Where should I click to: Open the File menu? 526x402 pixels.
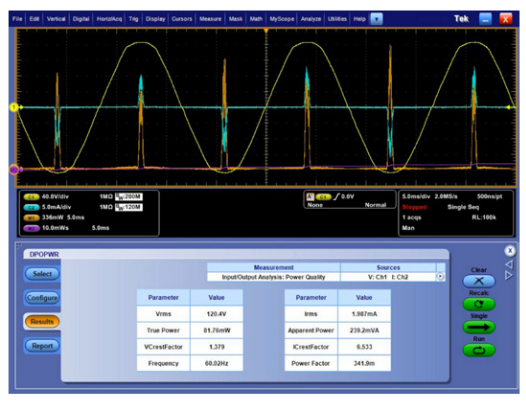pos(17,19)
